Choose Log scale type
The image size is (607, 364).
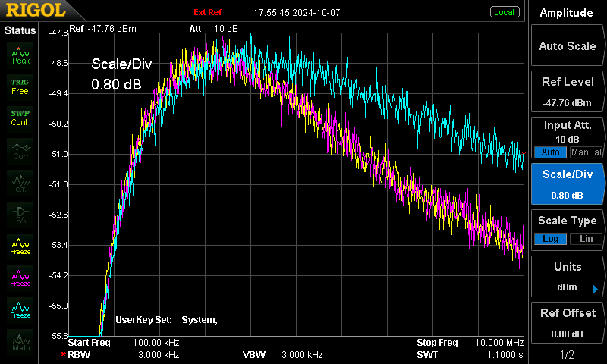(x=550, y=239)
